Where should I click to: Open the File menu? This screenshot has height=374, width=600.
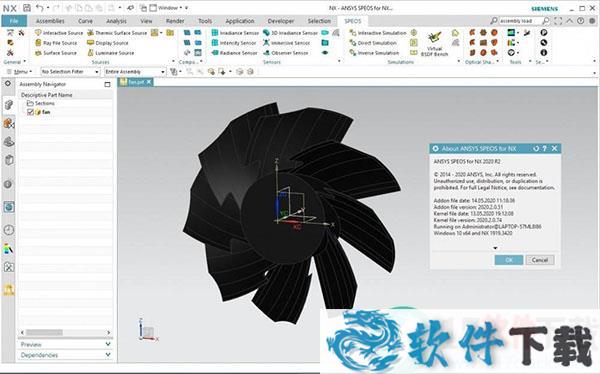(14, 21)
